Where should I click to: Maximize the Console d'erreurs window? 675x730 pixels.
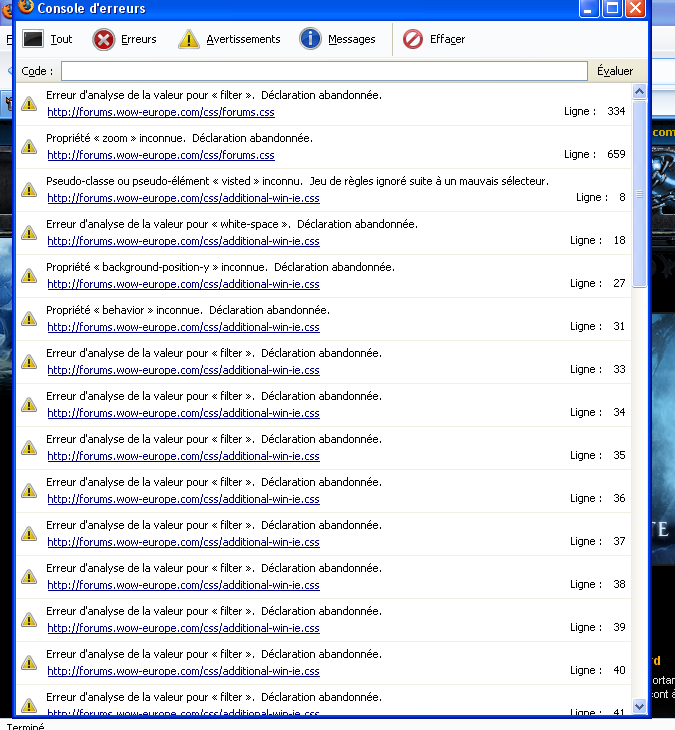(x=612, y=8)
